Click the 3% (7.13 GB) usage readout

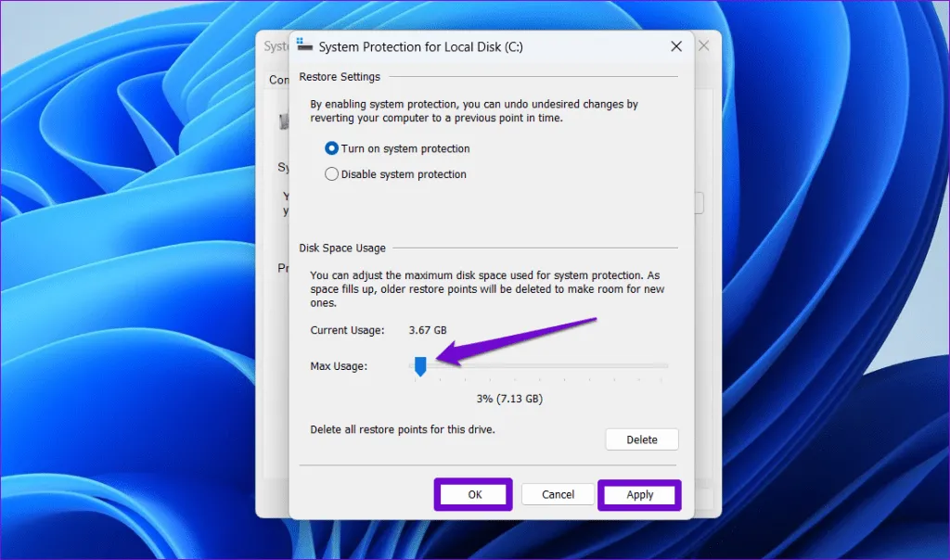click(509, 399)
